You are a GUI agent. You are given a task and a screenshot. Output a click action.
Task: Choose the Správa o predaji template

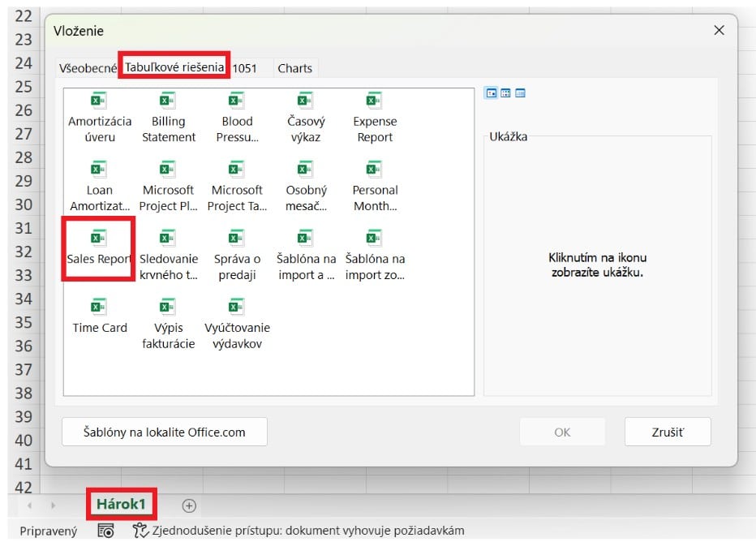237,256
